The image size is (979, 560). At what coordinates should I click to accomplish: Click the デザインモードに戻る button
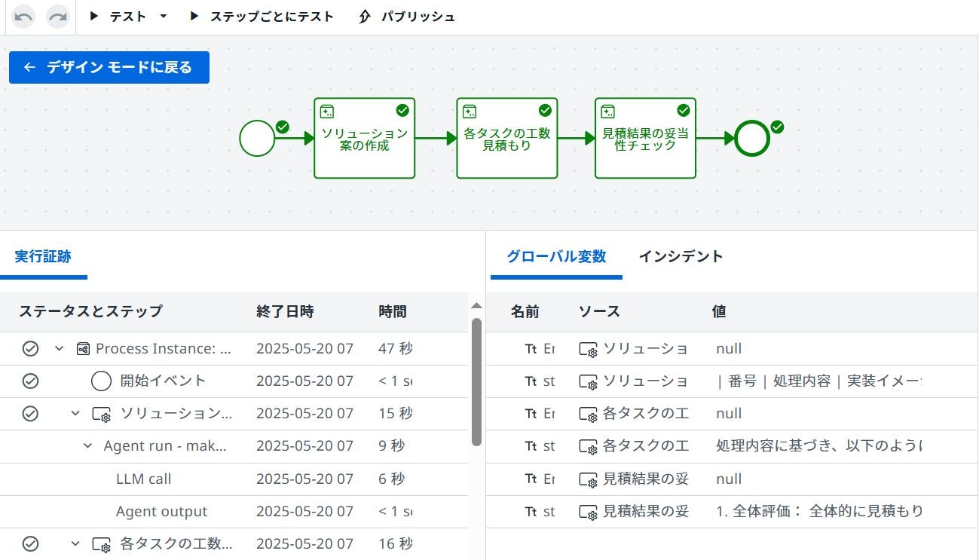point(109,67)
